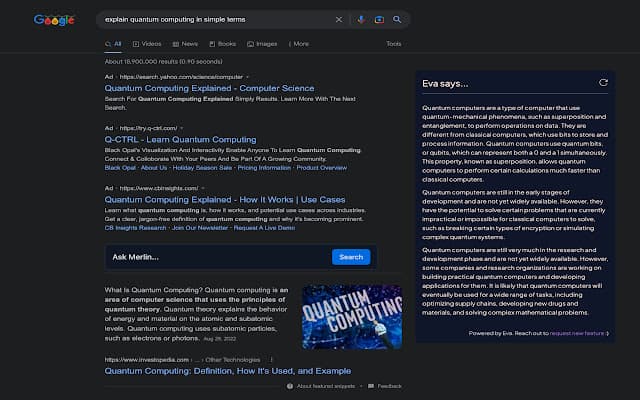This screenshot has height=400, width=640.
Task: Click the Google logo
Action: click(x=53, y=19)
